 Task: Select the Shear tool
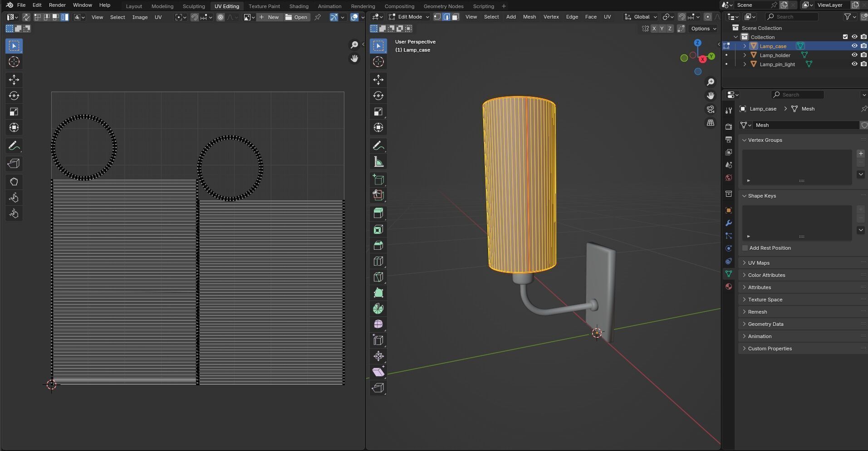click(x=378, y=372)
